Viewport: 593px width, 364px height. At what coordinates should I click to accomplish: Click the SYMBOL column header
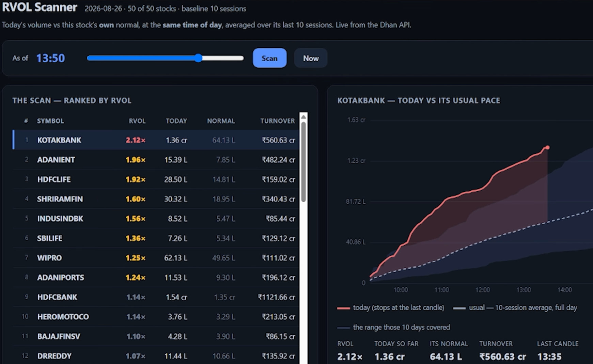click(50, 121)
